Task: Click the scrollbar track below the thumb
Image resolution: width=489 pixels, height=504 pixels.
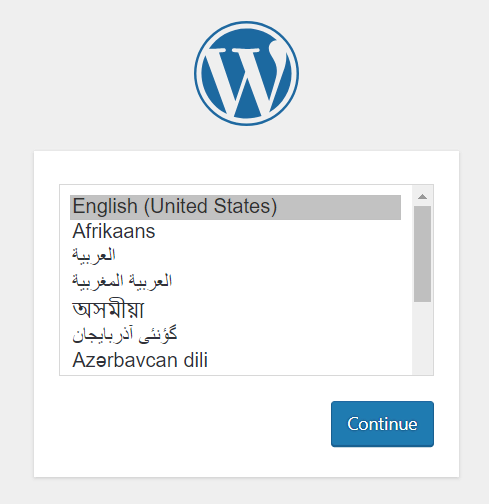Action: (x=422, y=338)
